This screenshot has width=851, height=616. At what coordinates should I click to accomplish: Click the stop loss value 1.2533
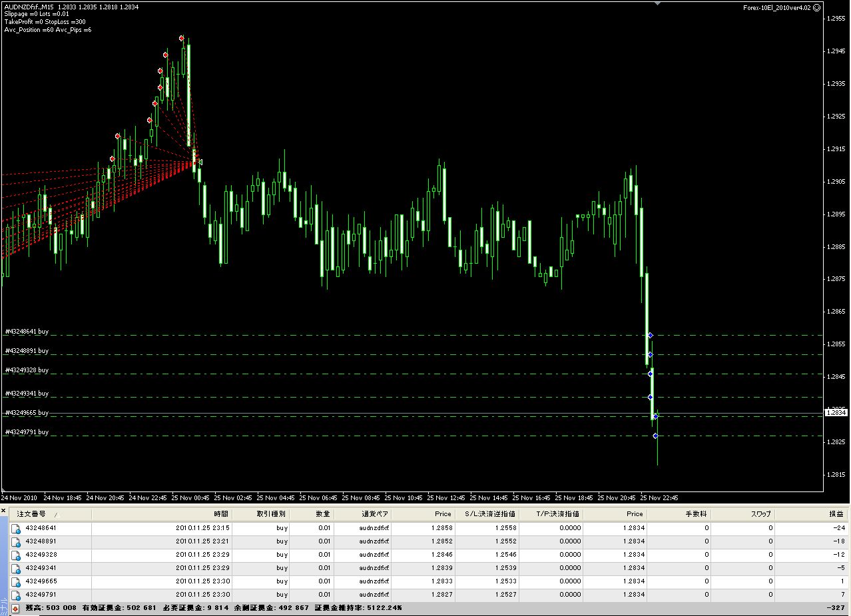point(506,581)
